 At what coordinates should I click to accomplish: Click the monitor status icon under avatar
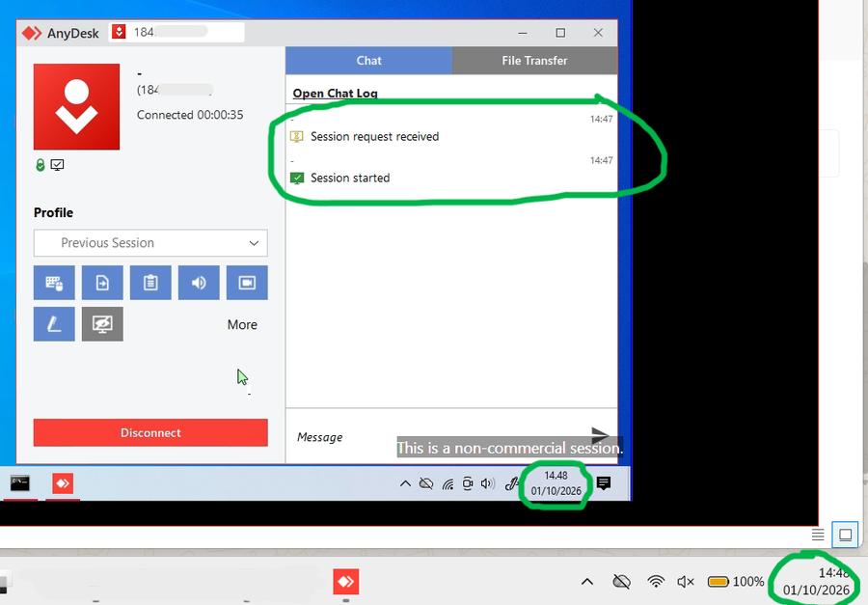57,165
